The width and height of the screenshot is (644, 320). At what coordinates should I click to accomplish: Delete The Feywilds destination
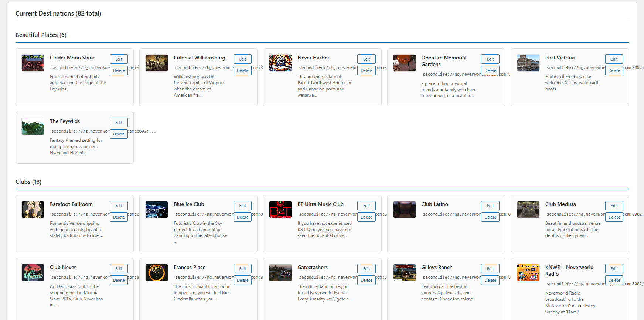coord(119,134)
